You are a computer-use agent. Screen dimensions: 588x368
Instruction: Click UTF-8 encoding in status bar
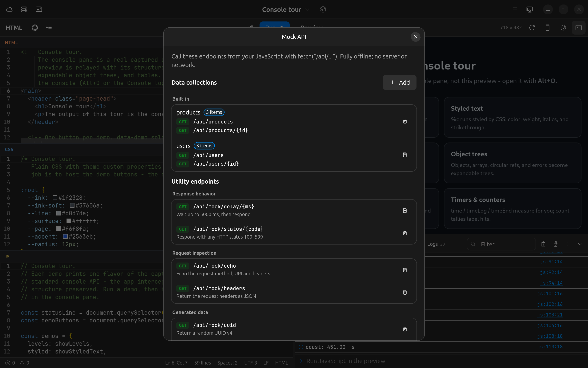pyautogui.click(x=251, y=363)
